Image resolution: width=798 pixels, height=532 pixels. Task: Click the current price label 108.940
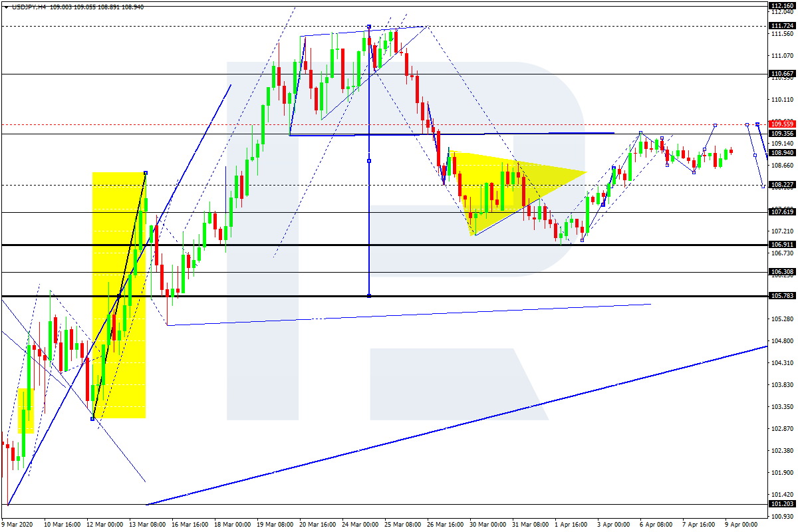click(x=781, y=152)
